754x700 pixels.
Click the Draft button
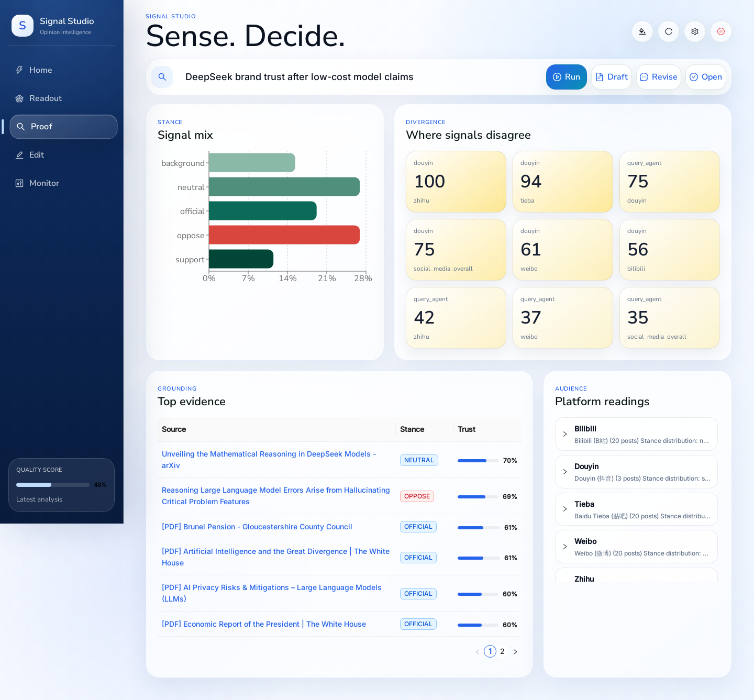coord(612,77)
